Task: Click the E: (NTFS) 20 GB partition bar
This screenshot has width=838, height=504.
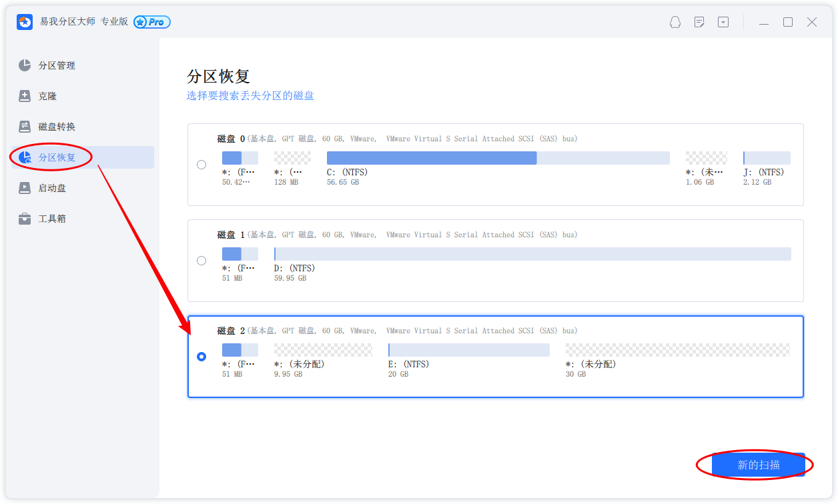Action: [468, 350]
